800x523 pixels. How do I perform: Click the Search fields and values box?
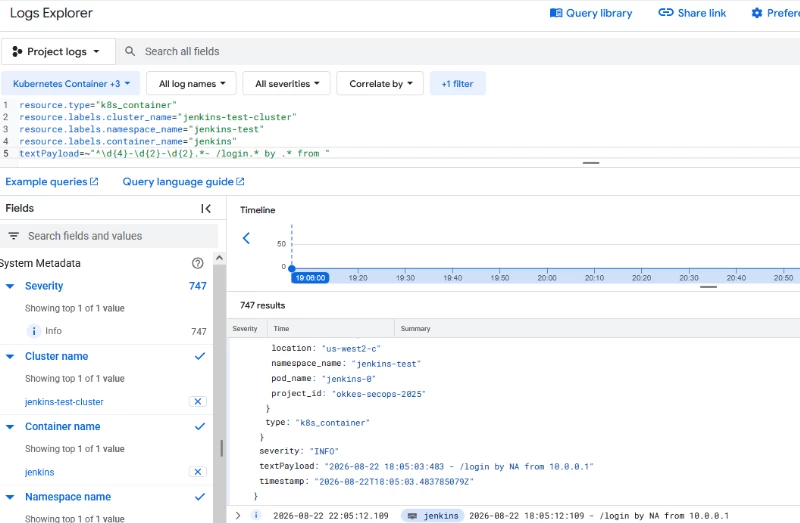coord(122,236)
